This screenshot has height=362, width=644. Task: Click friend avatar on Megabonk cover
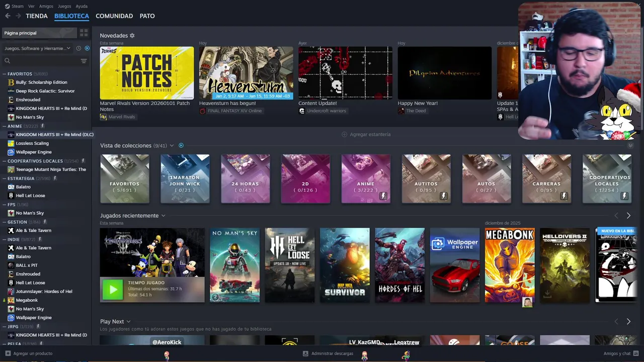point(527,302)
